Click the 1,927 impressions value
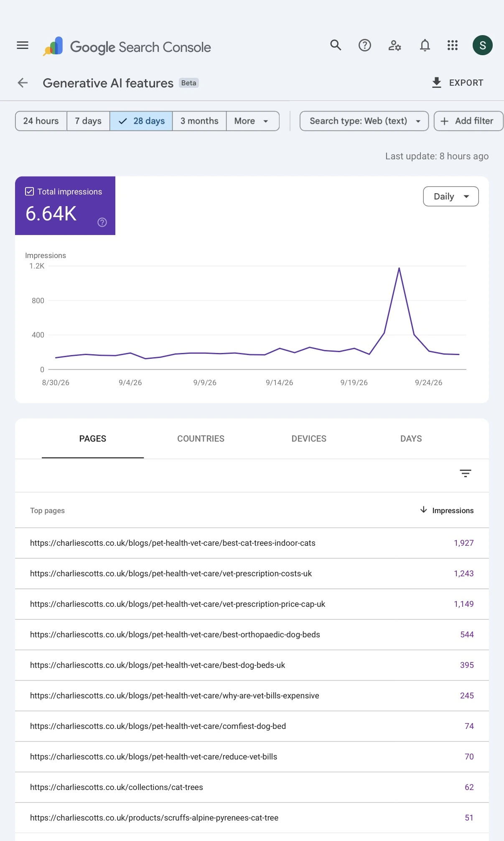The height and width of the screenshot is (841, 504). (x=464, y=543)
